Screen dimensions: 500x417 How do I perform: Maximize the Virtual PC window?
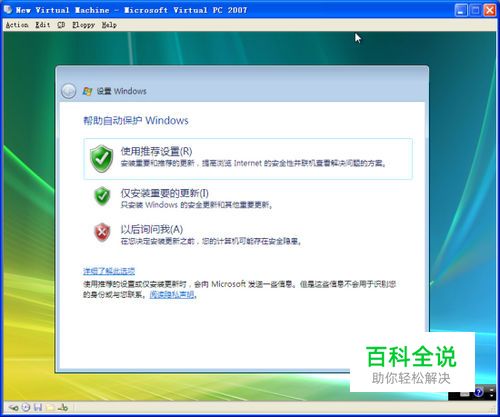point(475,10)
